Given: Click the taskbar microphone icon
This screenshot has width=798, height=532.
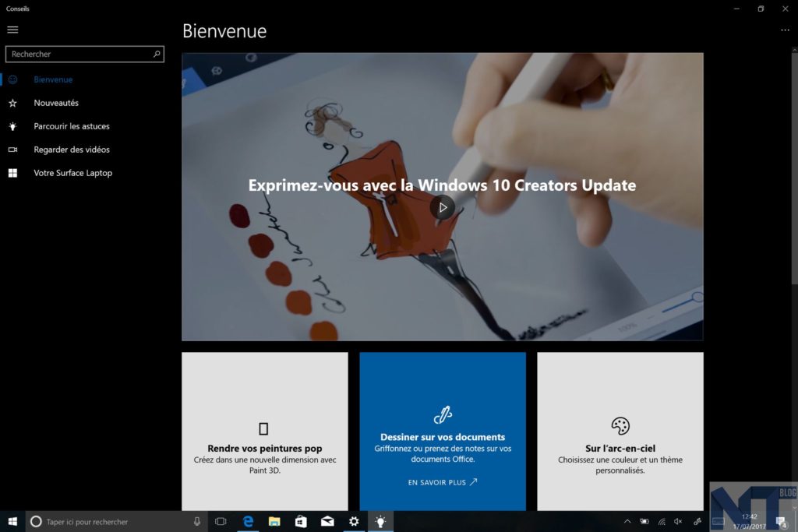Looking at the screenshot, I should (197, 521).
